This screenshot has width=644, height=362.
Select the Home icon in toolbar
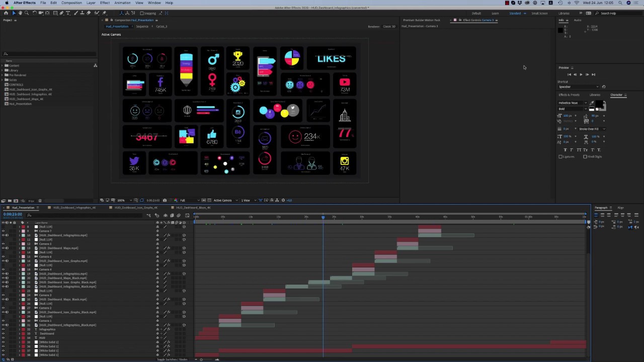click(x=6, y=13)
